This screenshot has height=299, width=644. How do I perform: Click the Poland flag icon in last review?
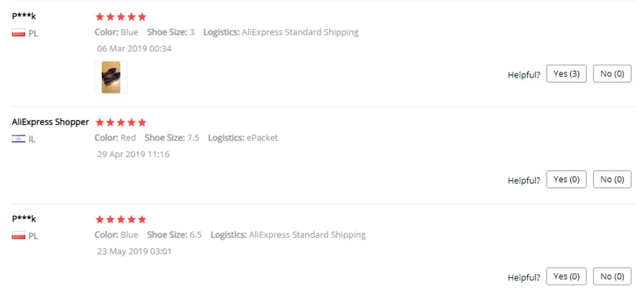19,236
